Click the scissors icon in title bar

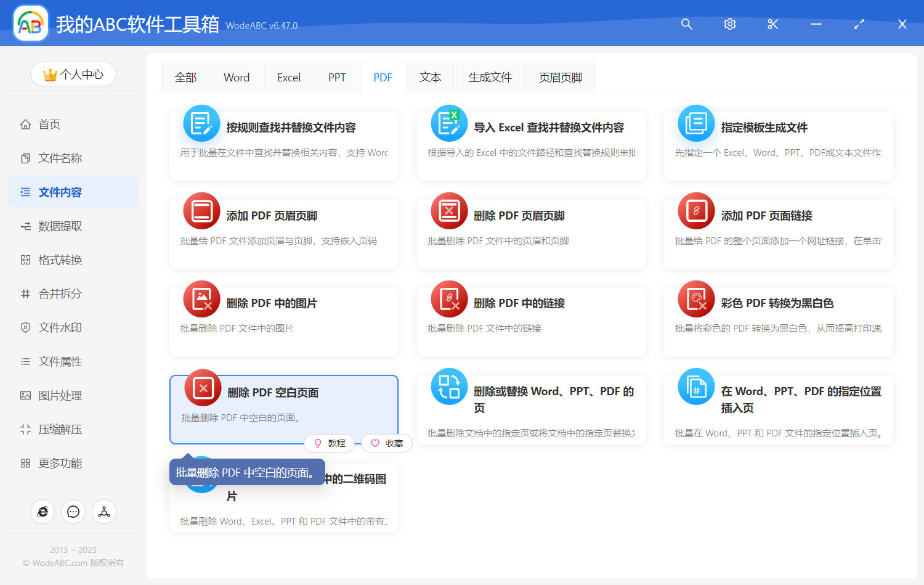(772, 24)
